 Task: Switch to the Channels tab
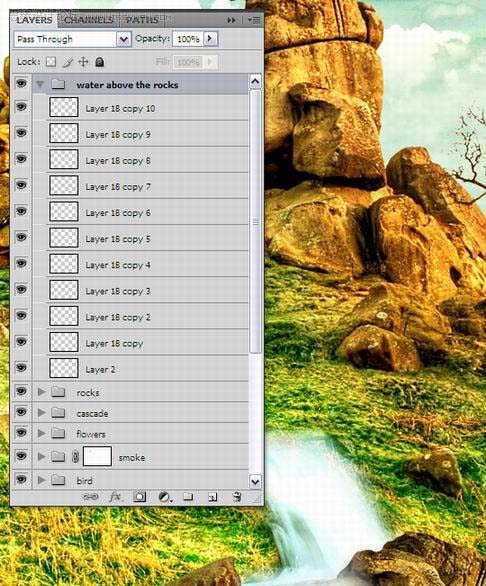pos(89,20)
